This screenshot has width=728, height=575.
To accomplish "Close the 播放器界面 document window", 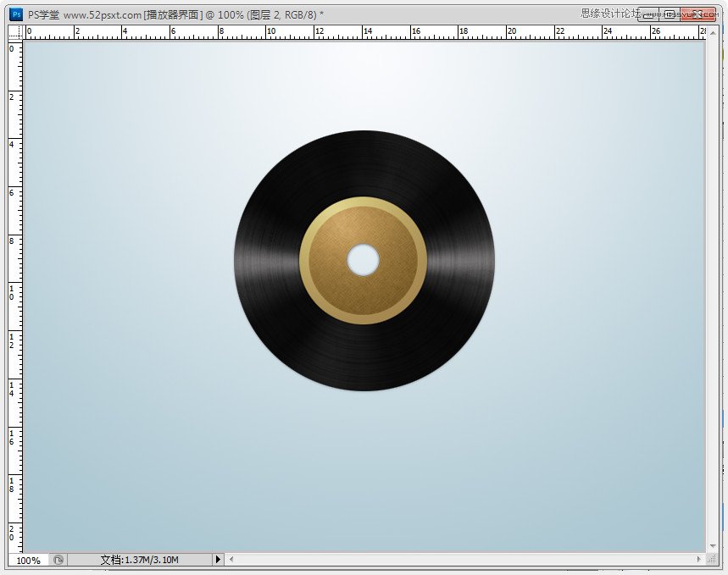I will tap(698, 14).
